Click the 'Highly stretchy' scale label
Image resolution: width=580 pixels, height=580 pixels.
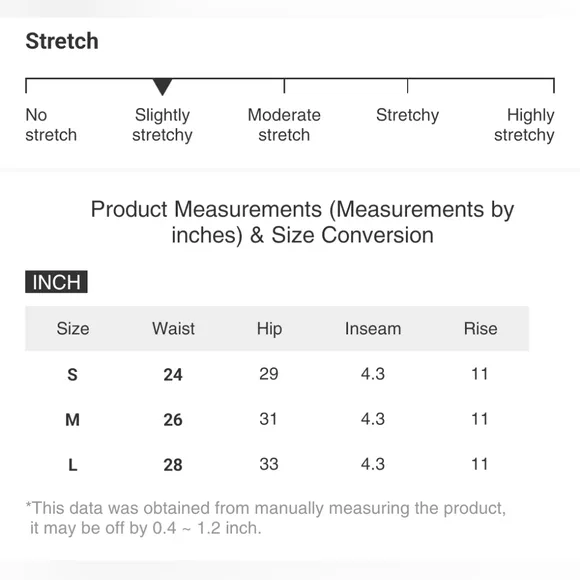[x=524, y=125]
